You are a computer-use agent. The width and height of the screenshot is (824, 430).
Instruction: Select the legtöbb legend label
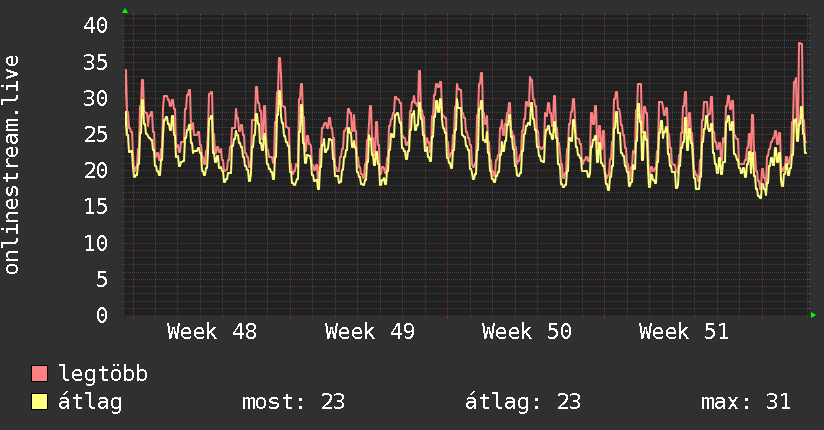(x=104, y=374)
